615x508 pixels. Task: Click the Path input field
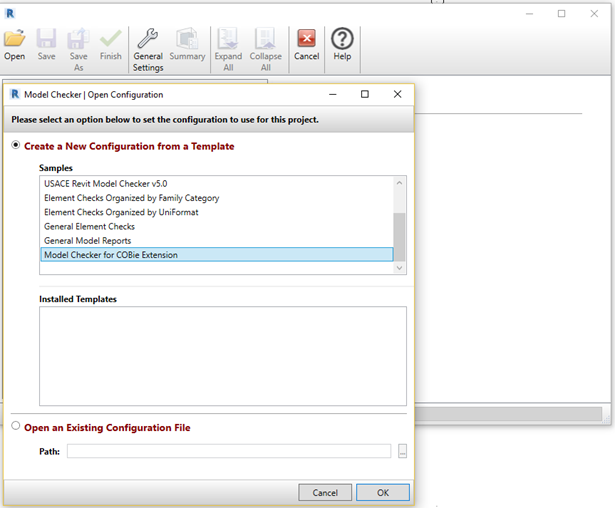pyautogui.click(x=229, y=451)
